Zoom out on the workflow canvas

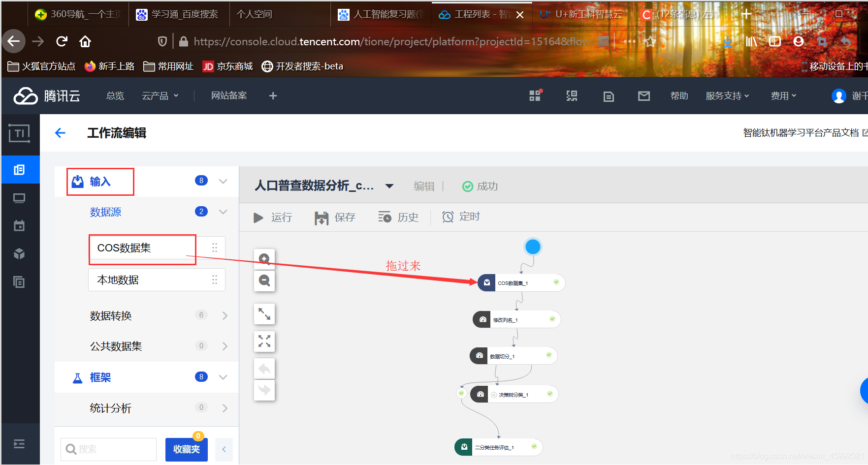pyautogui.click(x=264, y=280)
